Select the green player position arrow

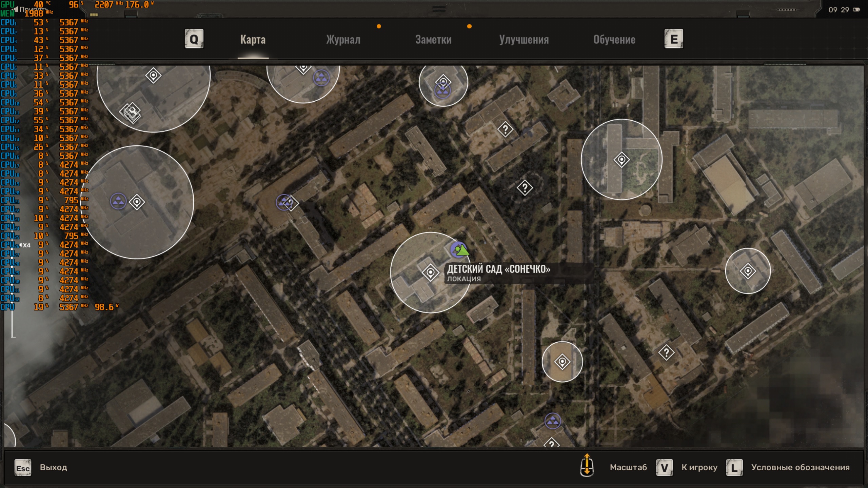click(462, 250)
